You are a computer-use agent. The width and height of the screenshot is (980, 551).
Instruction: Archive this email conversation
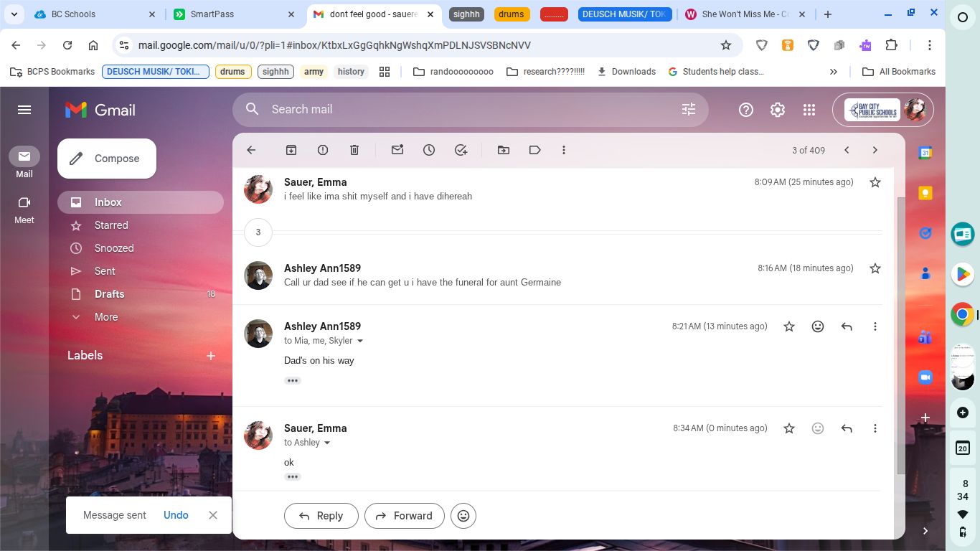click(x=291, y=150)
